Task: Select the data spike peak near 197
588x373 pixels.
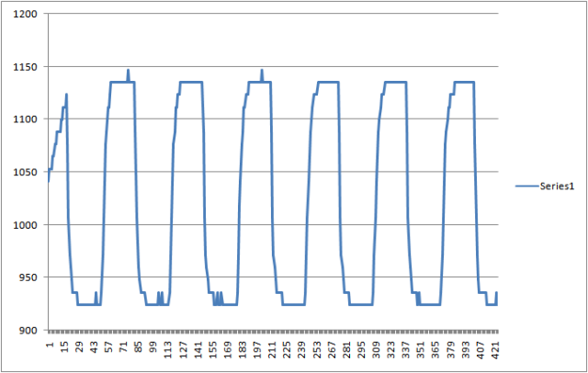Action: tap(262, 70)
